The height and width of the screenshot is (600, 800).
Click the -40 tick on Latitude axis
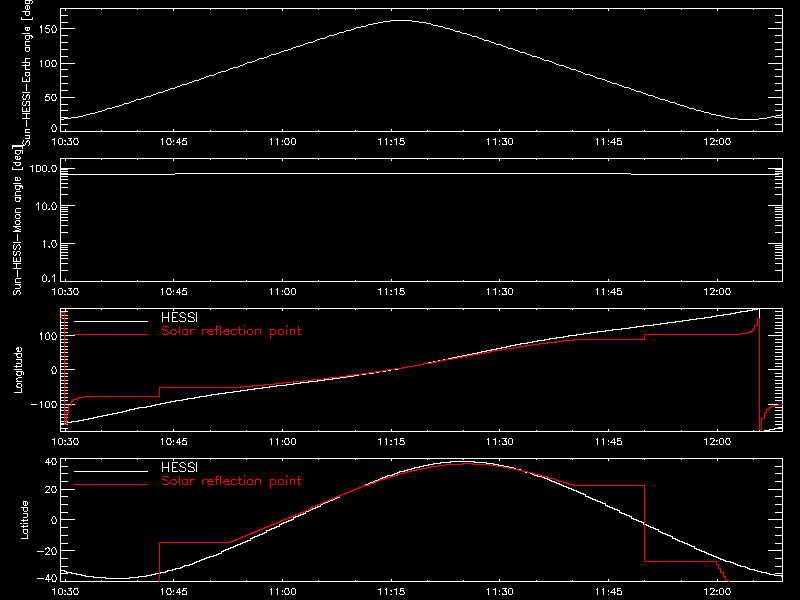coord(47,578)
